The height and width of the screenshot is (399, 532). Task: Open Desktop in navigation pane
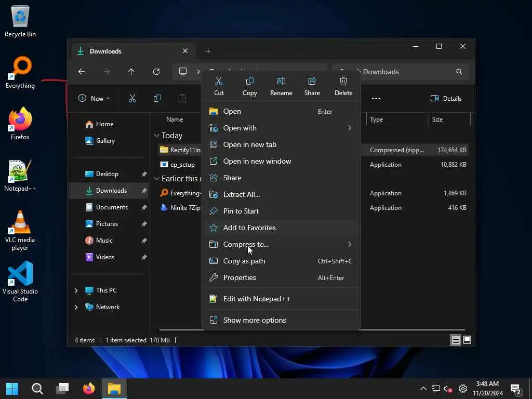click(x=109, y=174)
